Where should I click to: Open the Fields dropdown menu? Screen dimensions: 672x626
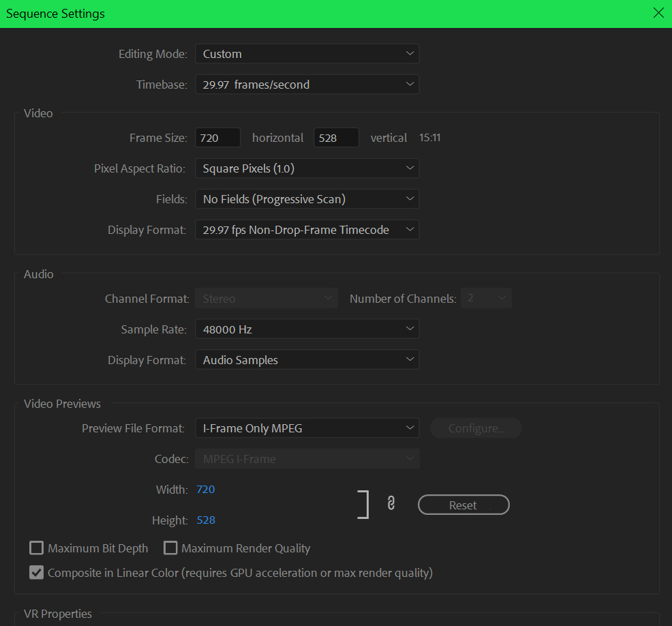[307, 199]
